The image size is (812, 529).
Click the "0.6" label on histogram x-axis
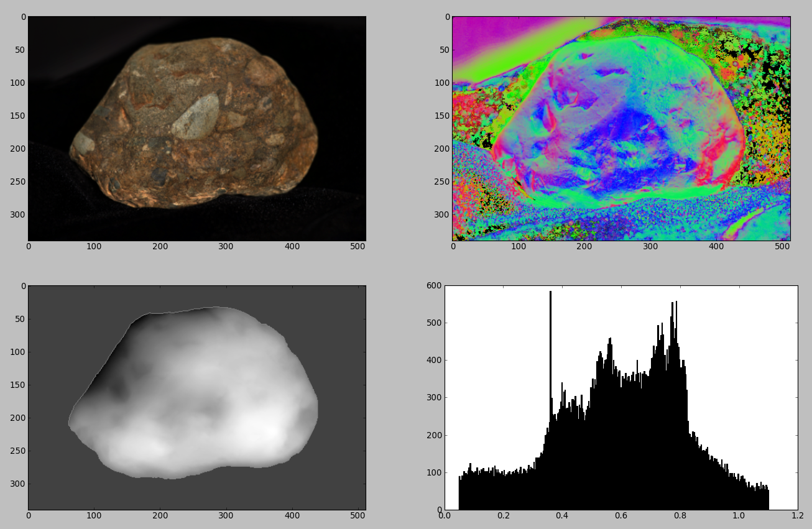click(x=621, y=516)
